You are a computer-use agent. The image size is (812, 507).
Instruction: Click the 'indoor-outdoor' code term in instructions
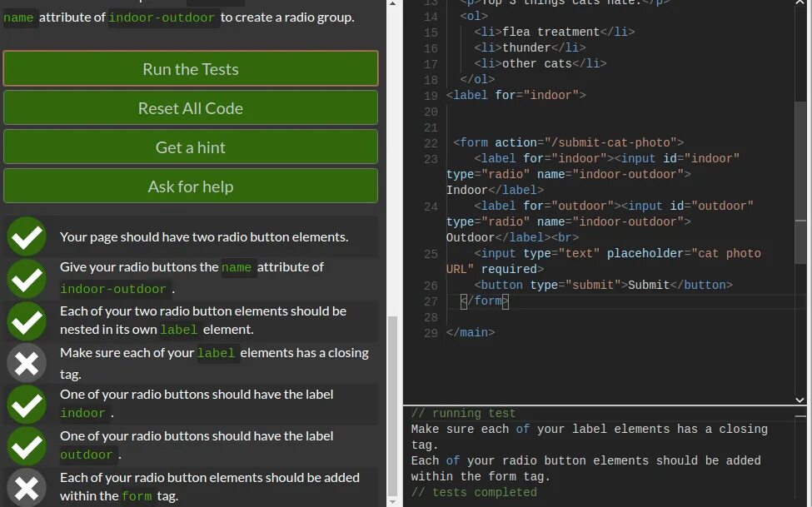pos(162,17)
